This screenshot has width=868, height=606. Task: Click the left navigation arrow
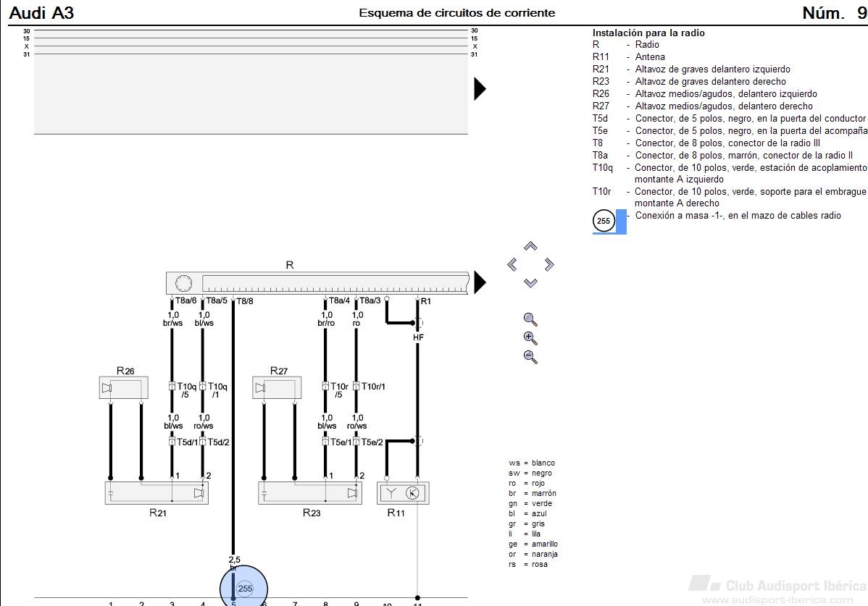click(x=512, y=264)
